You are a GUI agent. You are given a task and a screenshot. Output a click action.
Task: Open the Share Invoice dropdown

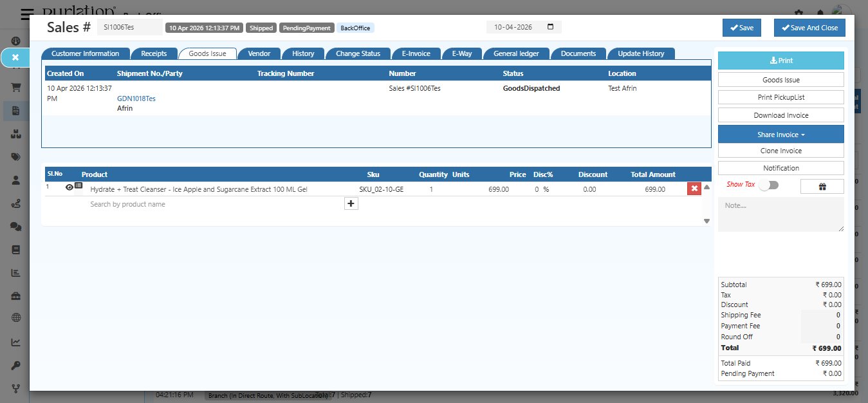coord(780,134)
